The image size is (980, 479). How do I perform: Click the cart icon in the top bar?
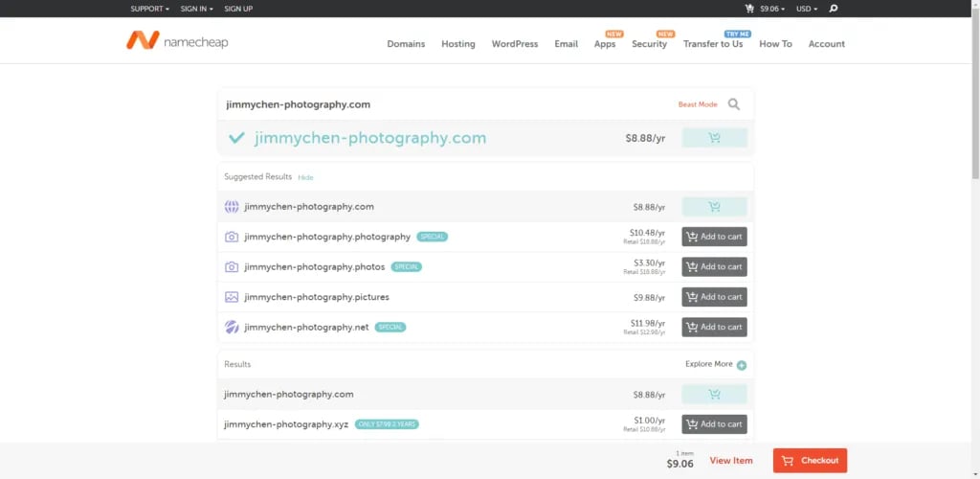(748, 9)
